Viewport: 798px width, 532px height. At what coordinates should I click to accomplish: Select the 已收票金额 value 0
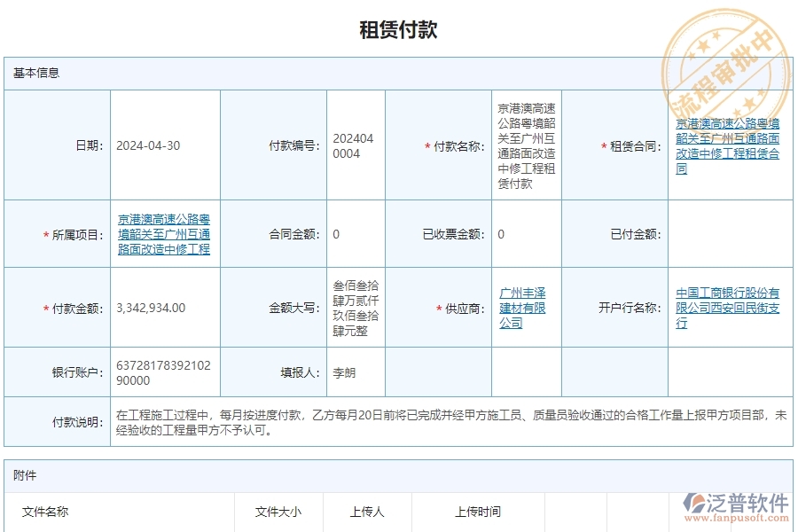click(499, 235)
